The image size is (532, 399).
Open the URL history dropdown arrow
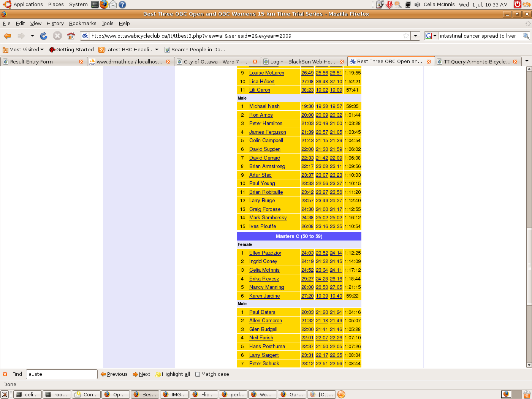(416, 36)
